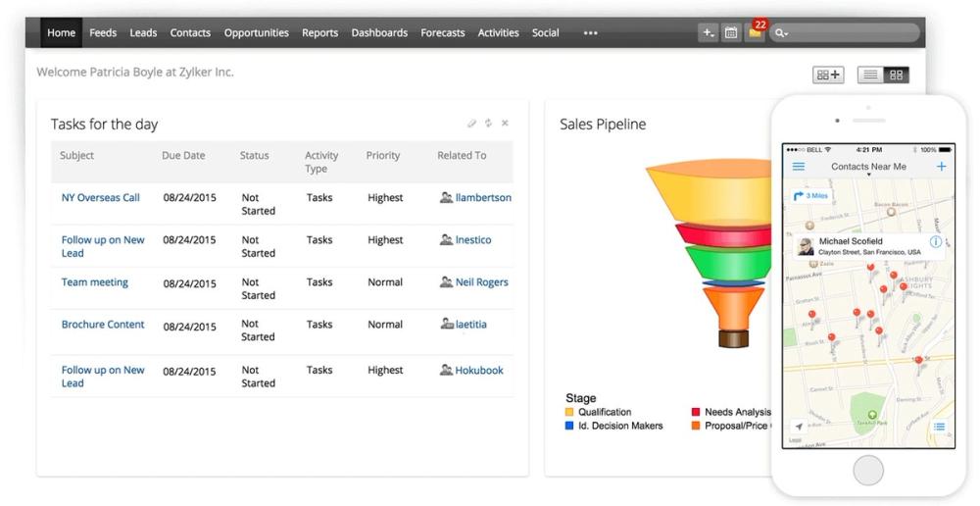Screen dimensions: 980x506
Task: Switch to grid view layout
Action: pyautogui.click(x=897, y=76)
